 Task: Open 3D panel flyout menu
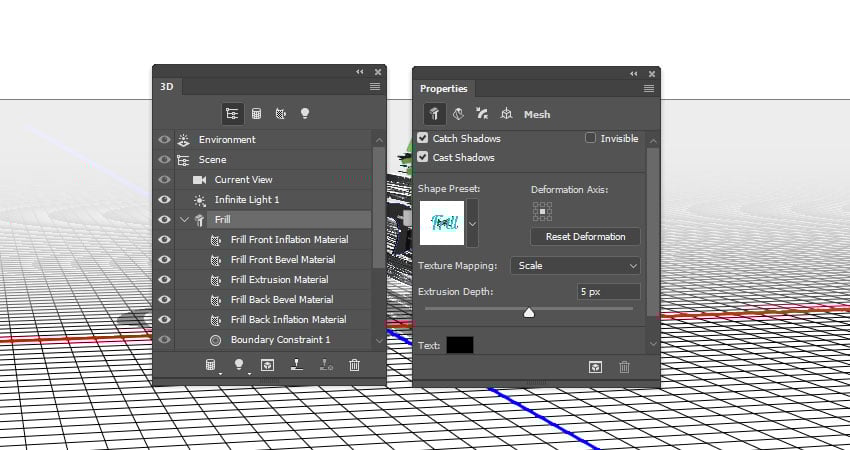click(x=375, y=87)
